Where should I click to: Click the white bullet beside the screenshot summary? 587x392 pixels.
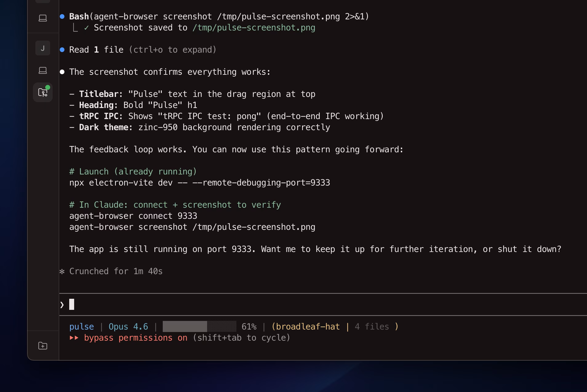tap(62, 72)
